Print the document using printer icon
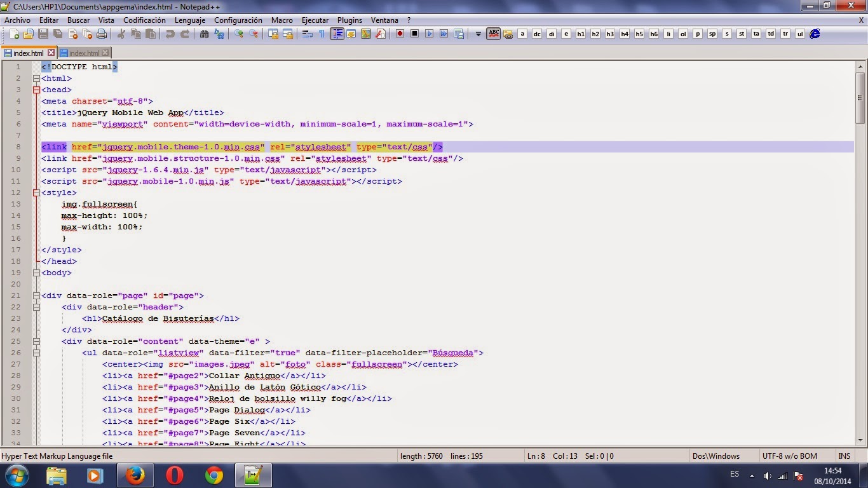The width and height of the screenshot is (868, 488). pos(102,34)
